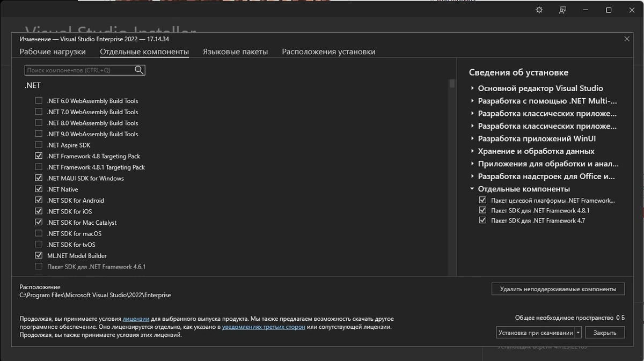
Task: Close the modification dialog with the X
Action: [627, 39]
